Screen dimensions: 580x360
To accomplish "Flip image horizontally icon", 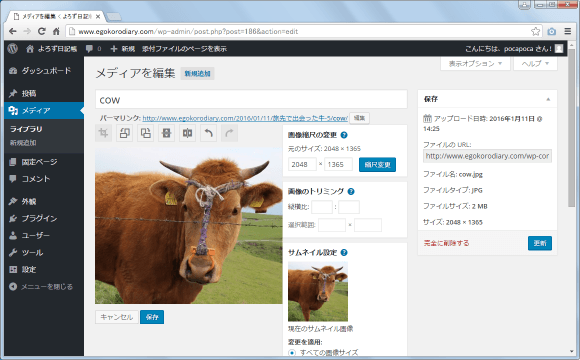I will pyautogui.click(x=188, y=133).
